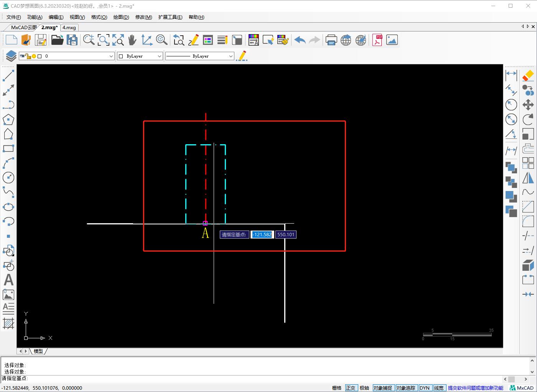Select the Circle drawing tool
The height and width of the screenshot is (392, 537).
tap(8, 178)
